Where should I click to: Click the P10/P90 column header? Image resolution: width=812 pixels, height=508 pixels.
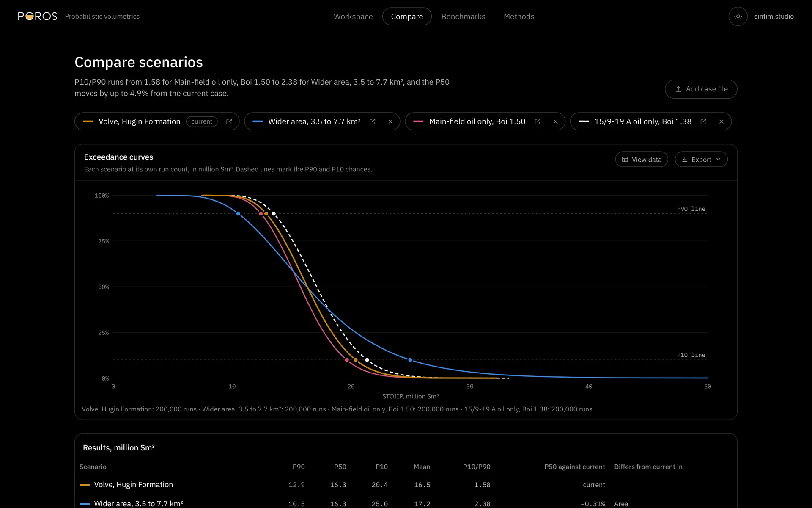(x=477, y=467)
